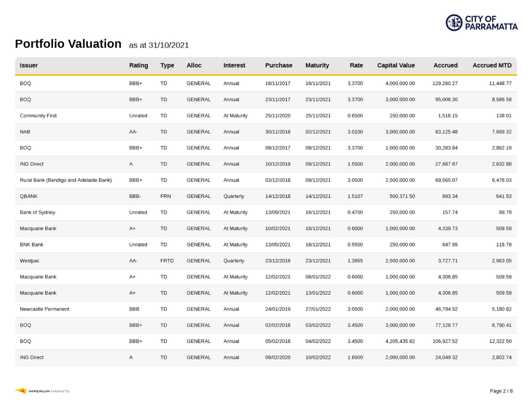Click the Quarterly interest for Westpac
The image size is (532, 411).
[234, 261]
